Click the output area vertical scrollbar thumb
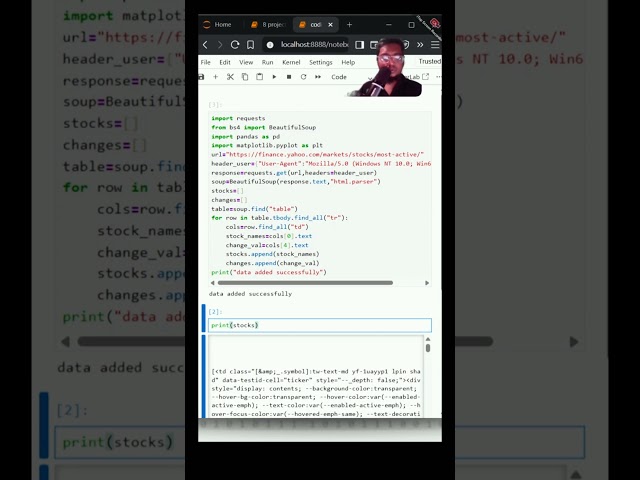Viewport: 640px width, 480px height. [428, 348]
